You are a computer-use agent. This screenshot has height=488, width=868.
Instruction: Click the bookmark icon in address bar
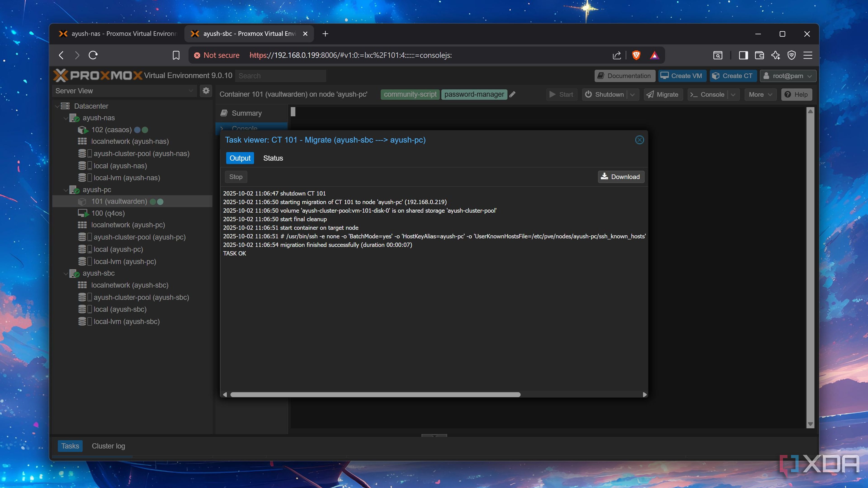[x=176, y=55]
